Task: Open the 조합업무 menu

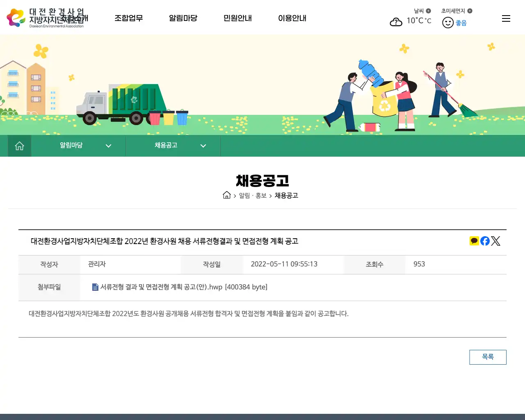Action: 129,18
